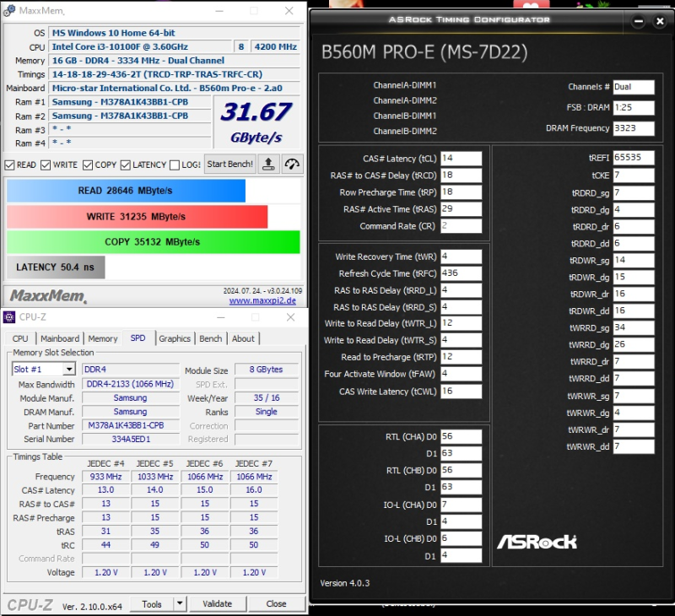Click the ASRock logo in Timing Configurator
This screenshot has height=616, width=675.
(x=537, y=542)
